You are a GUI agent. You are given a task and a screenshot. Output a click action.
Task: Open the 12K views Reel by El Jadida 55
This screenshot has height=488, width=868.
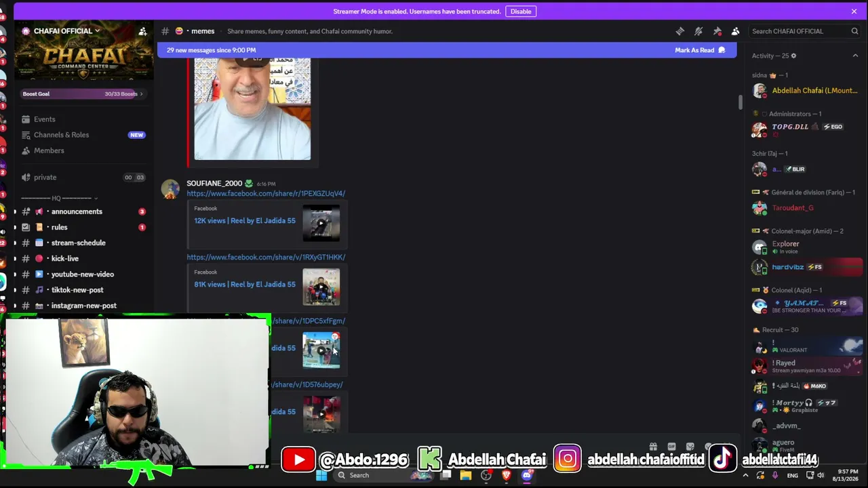[x=245, y=221]
